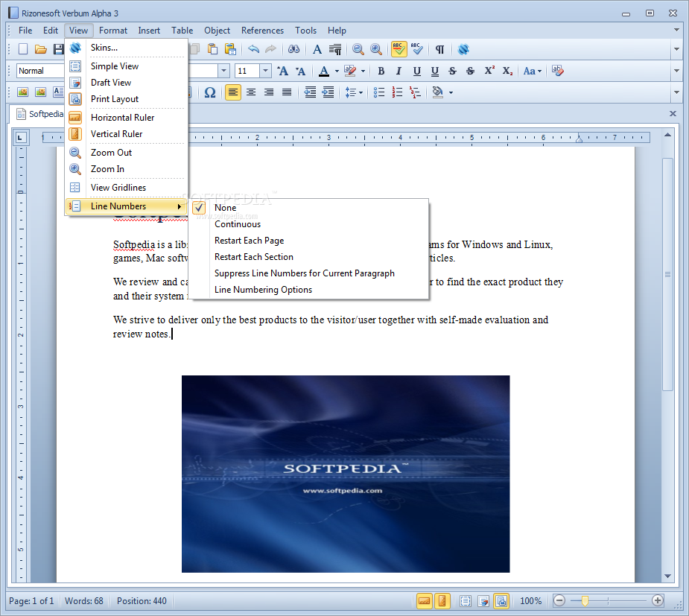689x616 pixels.
Task: Insert a symbol with the Omega icon
Action: (x=210, y=92)
